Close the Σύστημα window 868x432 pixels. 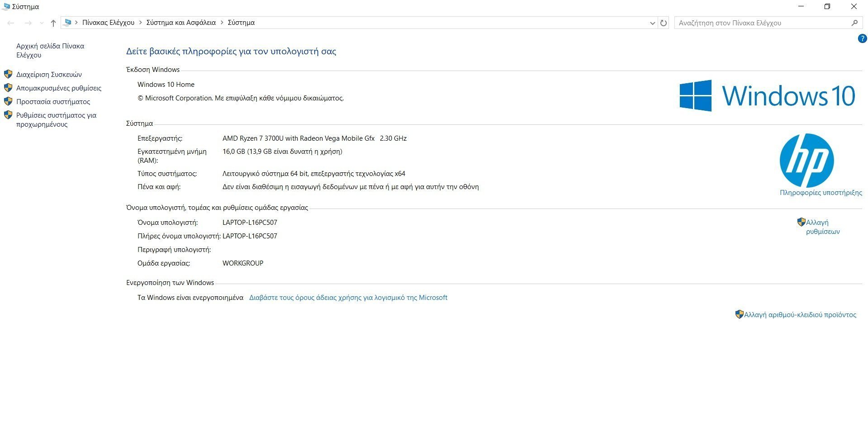click(854, 6)
